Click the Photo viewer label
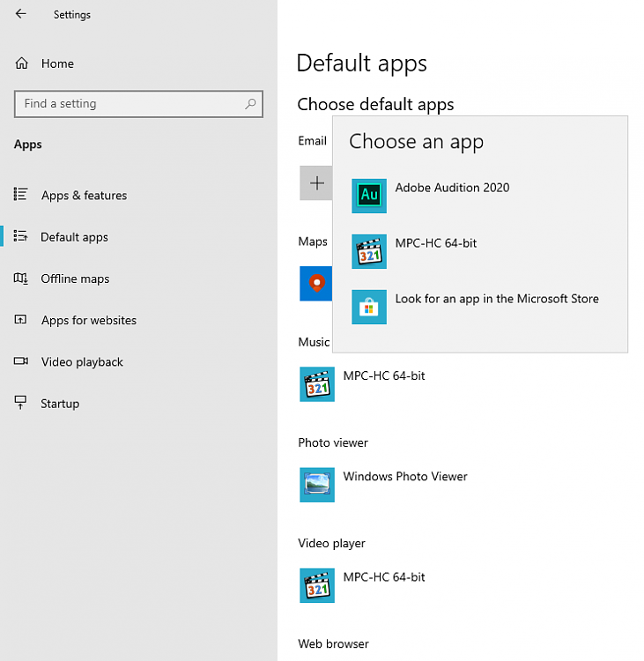The height and width of the screenshot is (661, 644). [333, 442]
